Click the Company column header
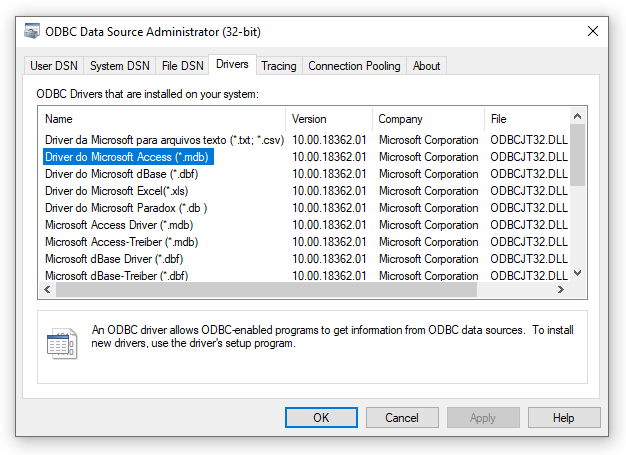Image resolution: width=626 pixels, height=455 pixels. tap(428, 119)
